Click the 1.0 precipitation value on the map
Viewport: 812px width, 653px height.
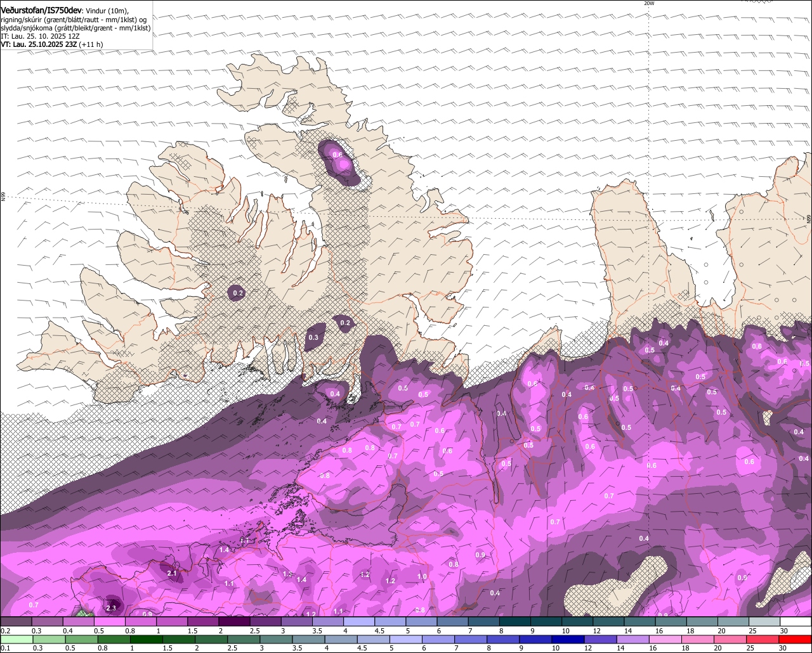[422, 577]
